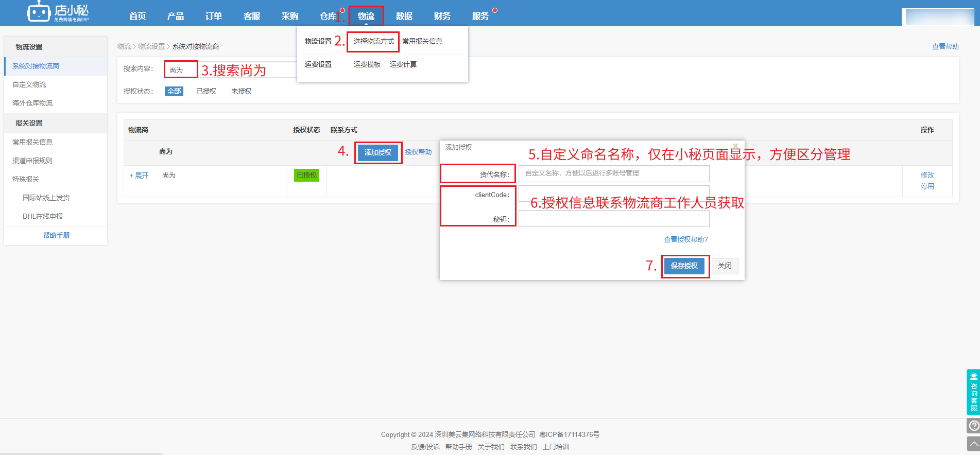The width and height of the screenshot is (980, 455).
Task: Choose 运费计算 in the dropdown menu
Action: click(403, 64)
